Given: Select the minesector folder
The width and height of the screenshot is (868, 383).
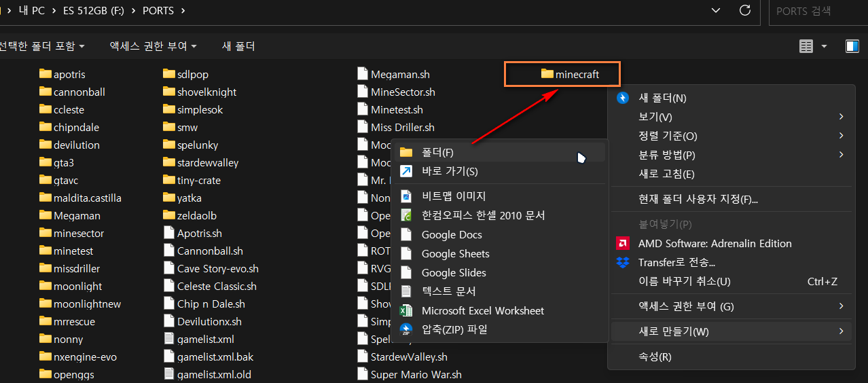Looking at the screenshot, I should (x=72, y=233).
